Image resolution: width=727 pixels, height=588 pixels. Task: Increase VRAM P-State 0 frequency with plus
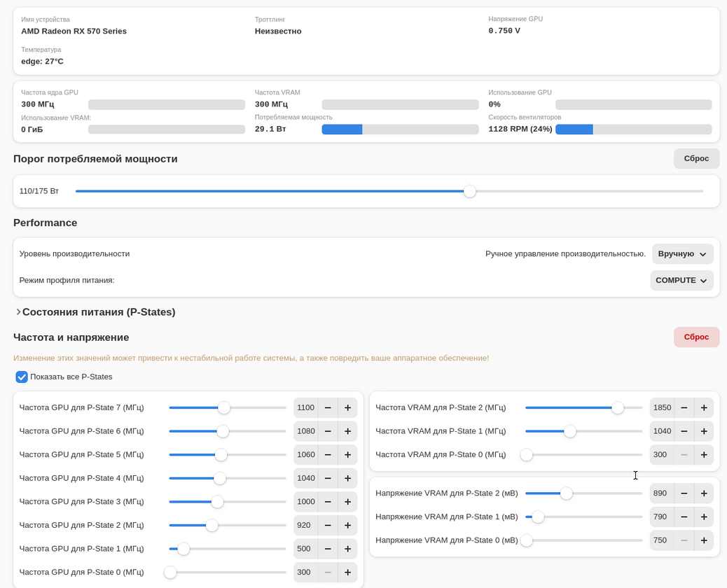703,454
